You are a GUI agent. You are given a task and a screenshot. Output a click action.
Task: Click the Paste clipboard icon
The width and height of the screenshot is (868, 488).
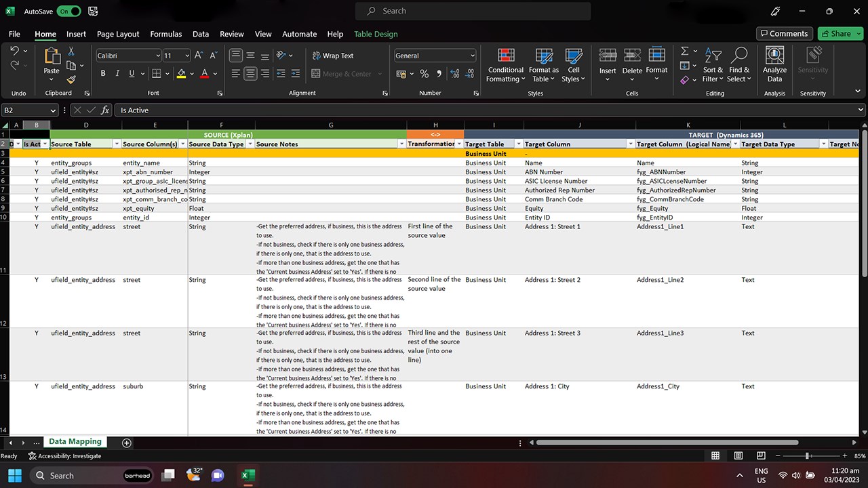tap(52, 56)
